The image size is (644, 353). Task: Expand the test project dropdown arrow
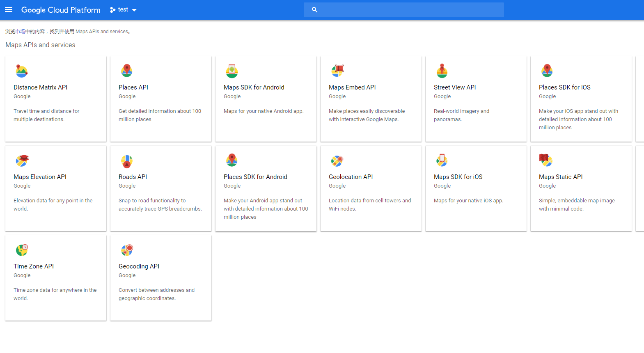134,10
